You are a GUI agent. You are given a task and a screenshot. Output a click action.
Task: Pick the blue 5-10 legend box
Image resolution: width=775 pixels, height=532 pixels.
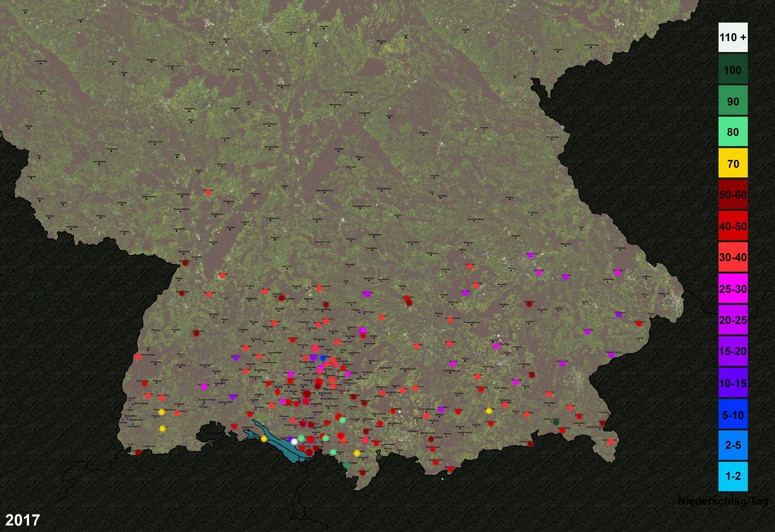tap(733, 415)
